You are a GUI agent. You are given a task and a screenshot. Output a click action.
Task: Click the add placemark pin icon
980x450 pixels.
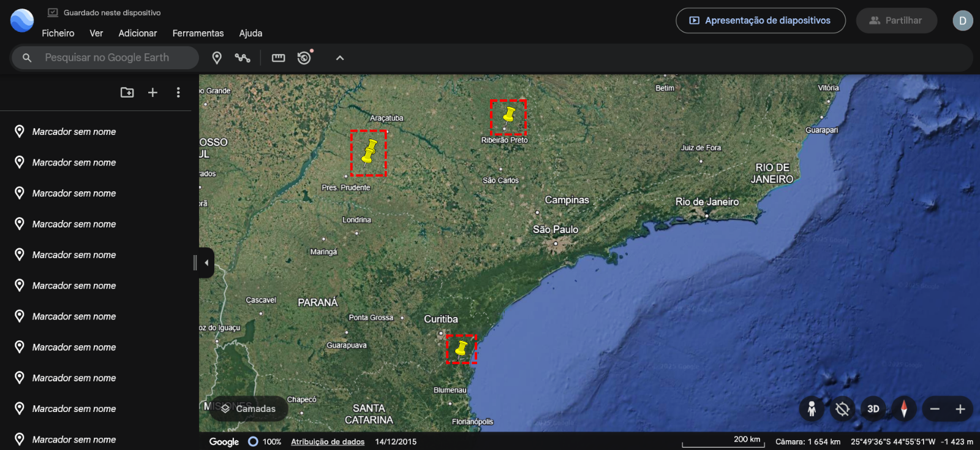click(217, 58)
